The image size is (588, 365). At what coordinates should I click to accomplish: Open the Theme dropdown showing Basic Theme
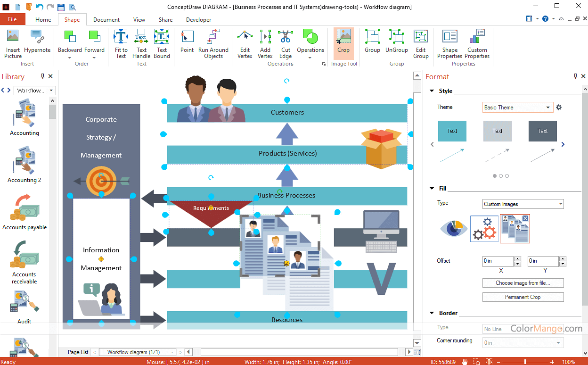pyautogui.click(x=518, y=107)
